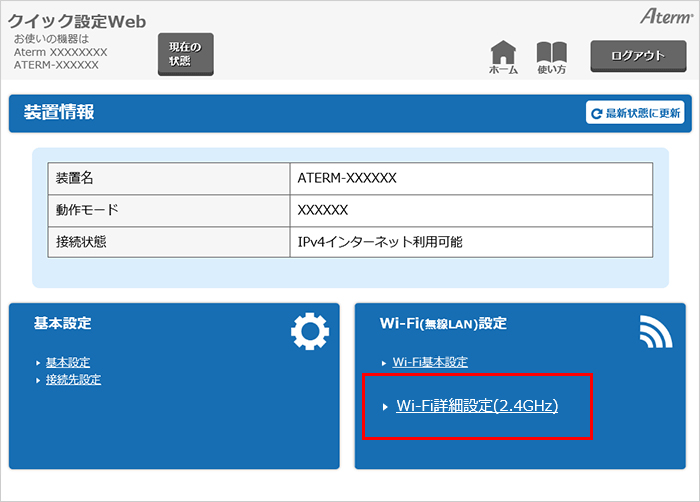Log out with the ログアウト button
700x502 pixels.
pos(637,56)
